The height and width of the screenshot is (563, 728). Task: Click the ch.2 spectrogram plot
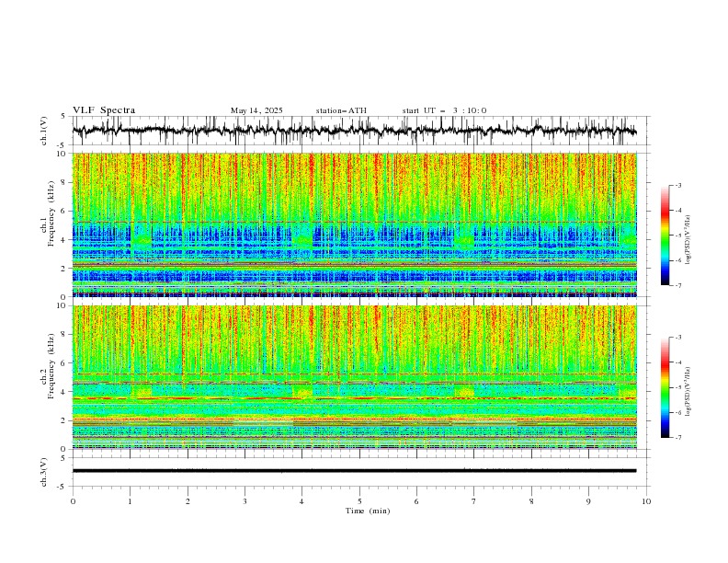point(354,377)
